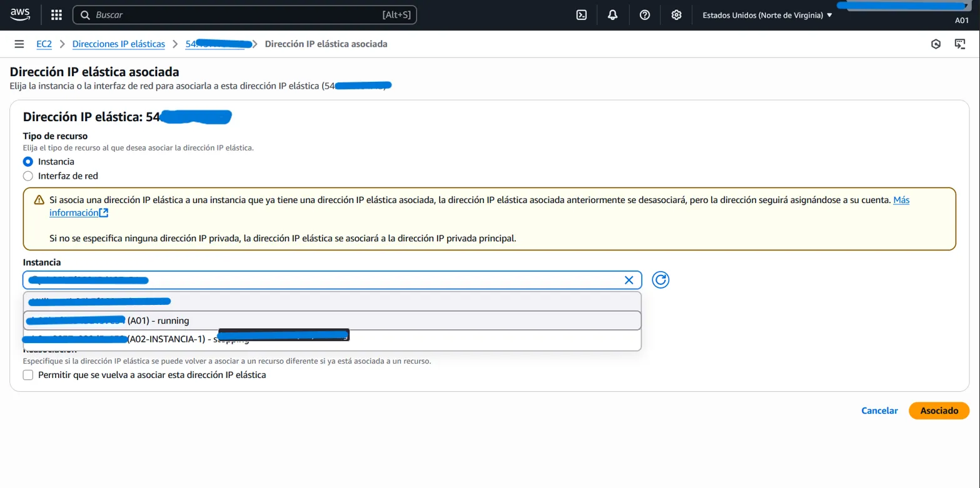Open the AWS services grid menu
Viewport: 980px width, 488px height.
56,15
